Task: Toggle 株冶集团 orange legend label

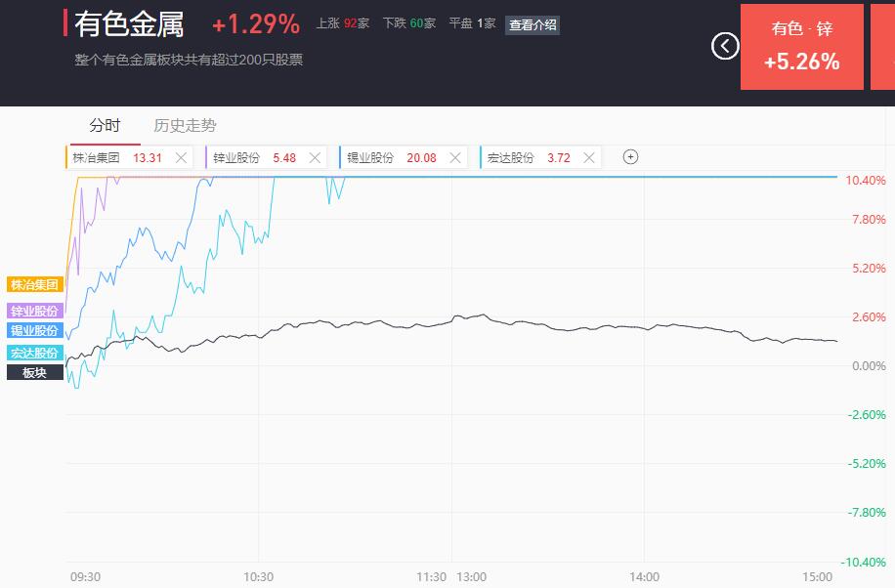Action: click(x=35, y=284)
